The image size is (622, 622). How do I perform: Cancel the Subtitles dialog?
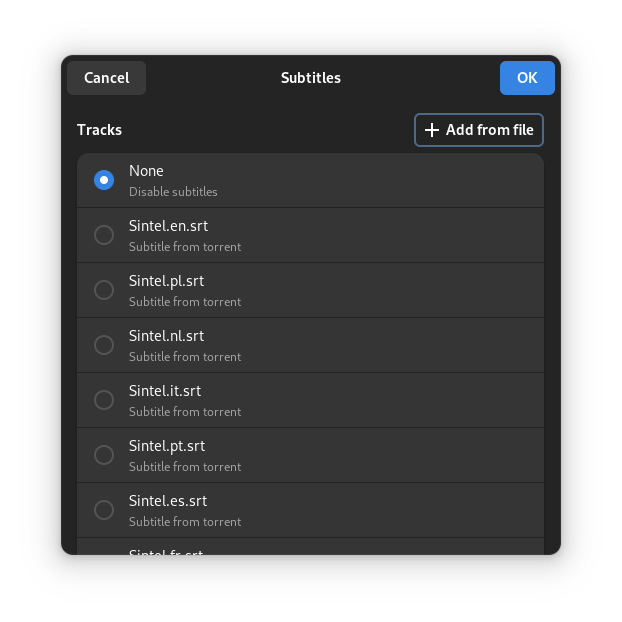pyautogui.click(x=106, y=78)
